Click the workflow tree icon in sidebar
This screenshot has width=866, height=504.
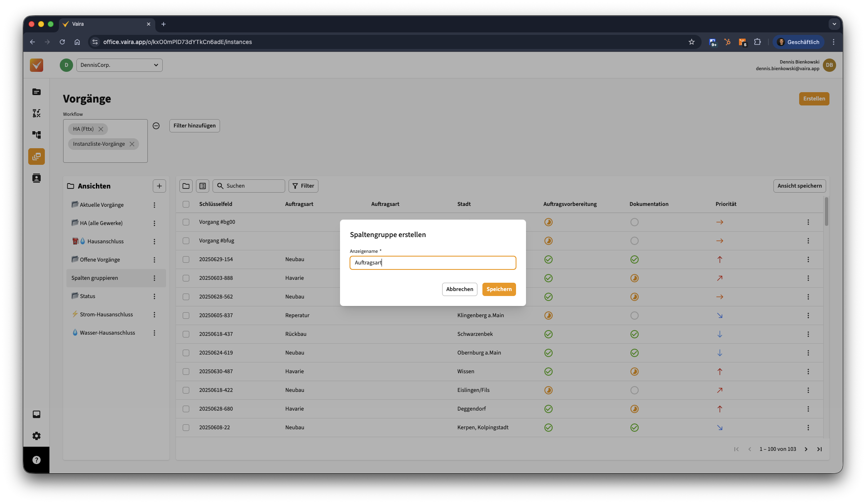click(x=37, y=135)
